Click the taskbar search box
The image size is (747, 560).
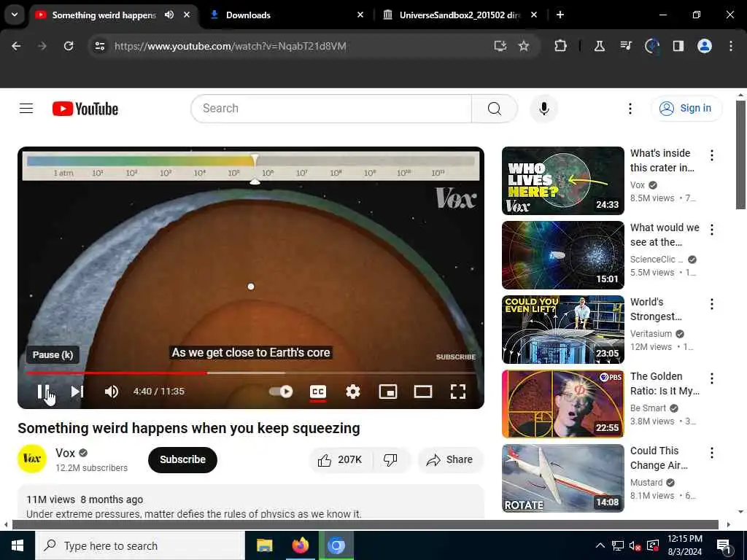click(x=140, y=545)
